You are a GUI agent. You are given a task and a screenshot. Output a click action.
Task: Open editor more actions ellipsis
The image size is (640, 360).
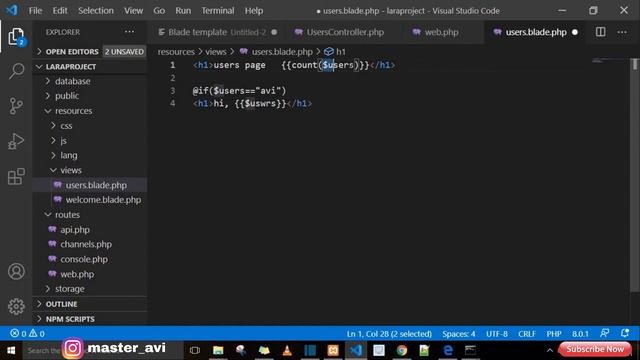tap(622, 32)
